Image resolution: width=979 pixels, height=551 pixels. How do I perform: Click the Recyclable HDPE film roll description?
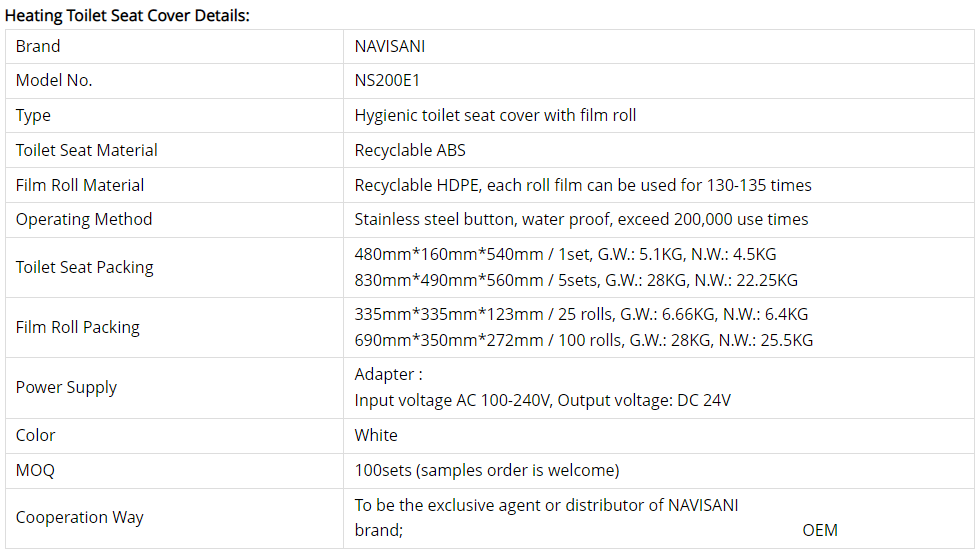583,185
